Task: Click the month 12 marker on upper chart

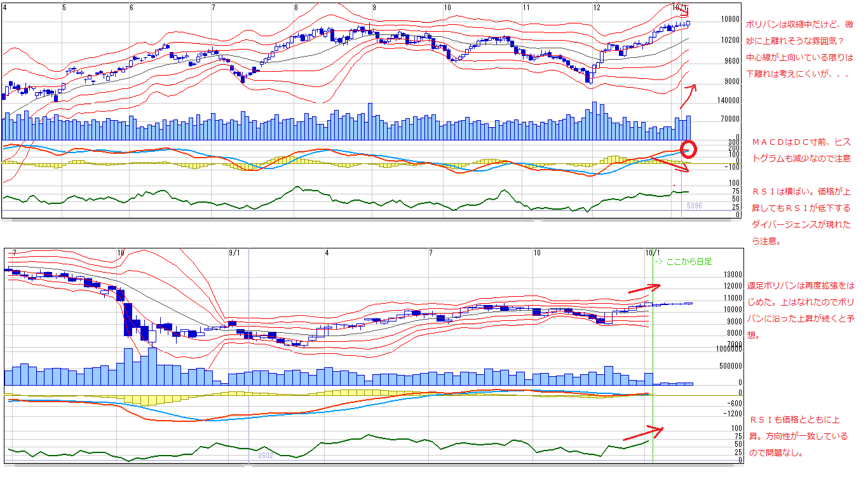Action: tap(597, 7)
